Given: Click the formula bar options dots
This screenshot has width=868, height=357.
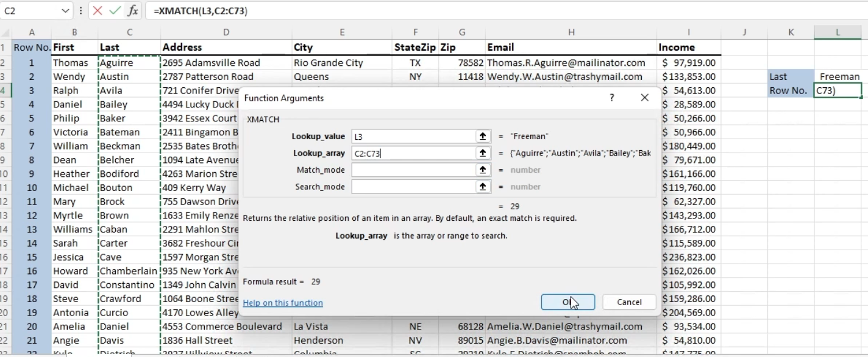Looking at the screenshot, I should [81, 11].
